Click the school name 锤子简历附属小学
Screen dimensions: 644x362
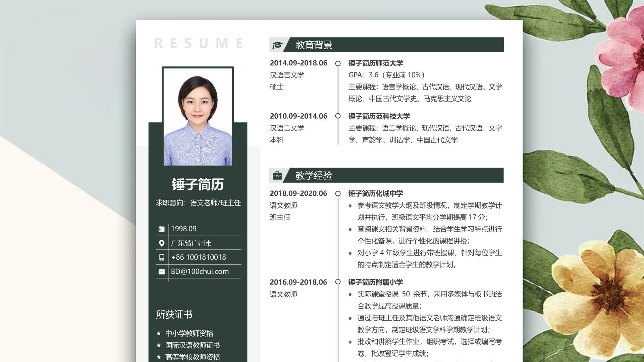pos(376,282)
